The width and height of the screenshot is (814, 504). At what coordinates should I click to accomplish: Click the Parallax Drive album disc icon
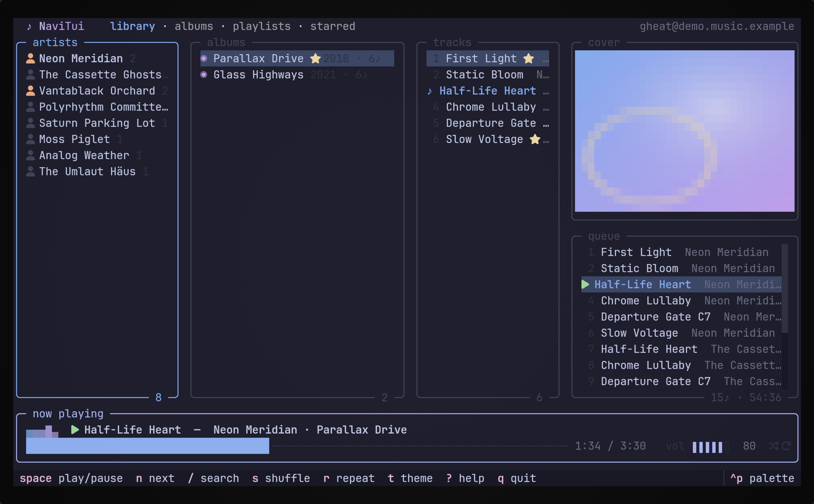click(x=204, y=59)
